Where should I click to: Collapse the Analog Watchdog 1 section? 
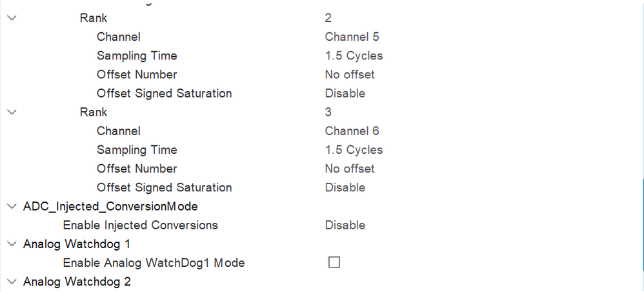pos(11,244)
